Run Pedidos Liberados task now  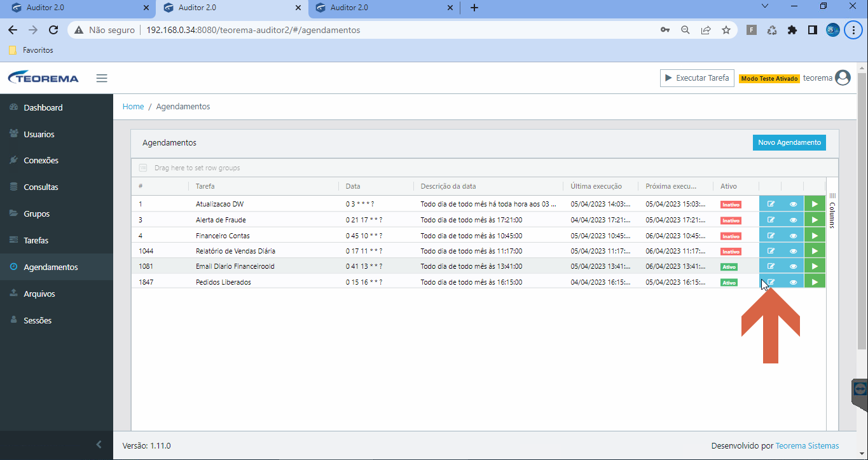point(815,282)
